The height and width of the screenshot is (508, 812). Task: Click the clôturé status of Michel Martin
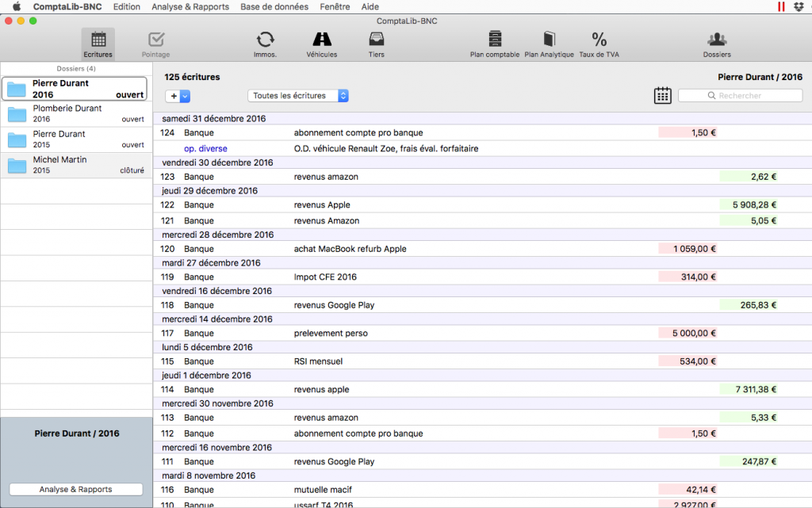(132, 170)
